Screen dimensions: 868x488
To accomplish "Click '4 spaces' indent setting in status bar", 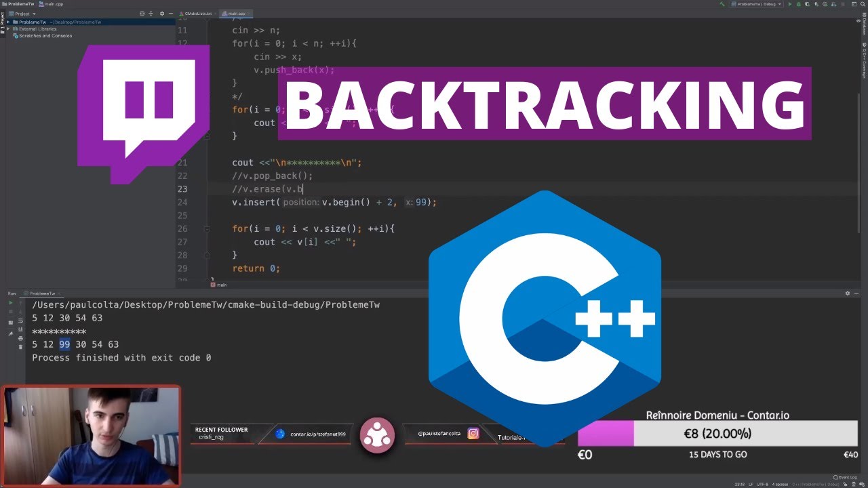I will click(780, 484).
